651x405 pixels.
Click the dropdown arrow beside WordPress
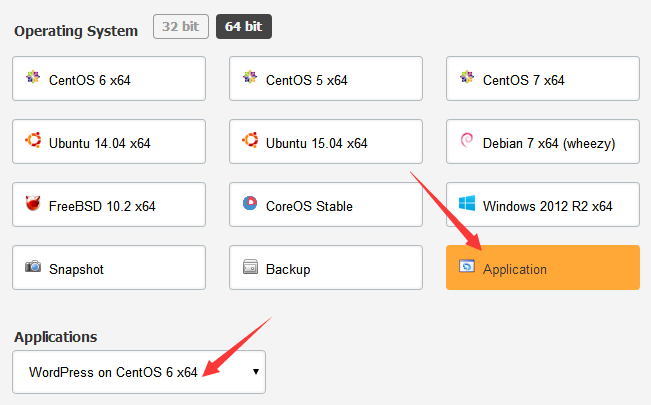[255, 372]
